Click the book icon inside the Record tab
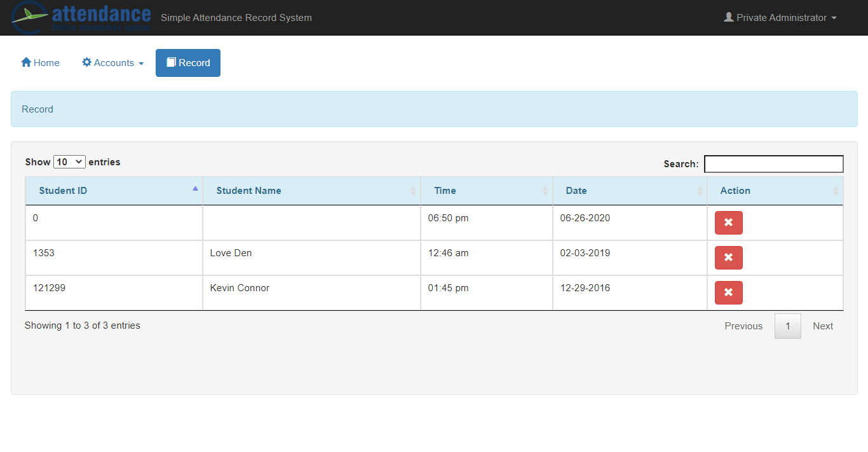The width and height of the screenshot is (868, 452). point(171,62)
